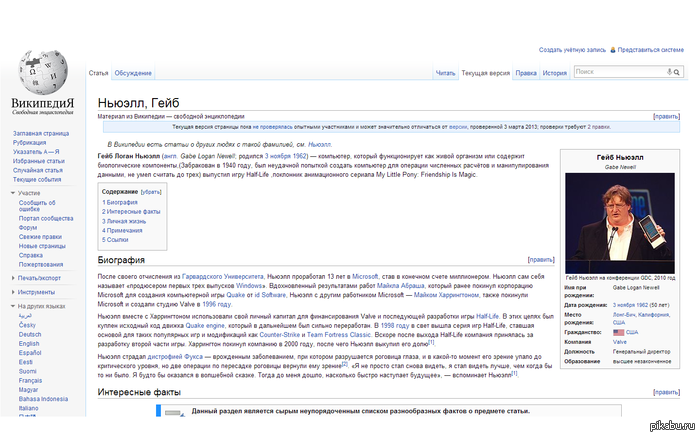This screenshot has height=437, width=700.
Task: Click the Представиться системе link
Action: point(650,50)
